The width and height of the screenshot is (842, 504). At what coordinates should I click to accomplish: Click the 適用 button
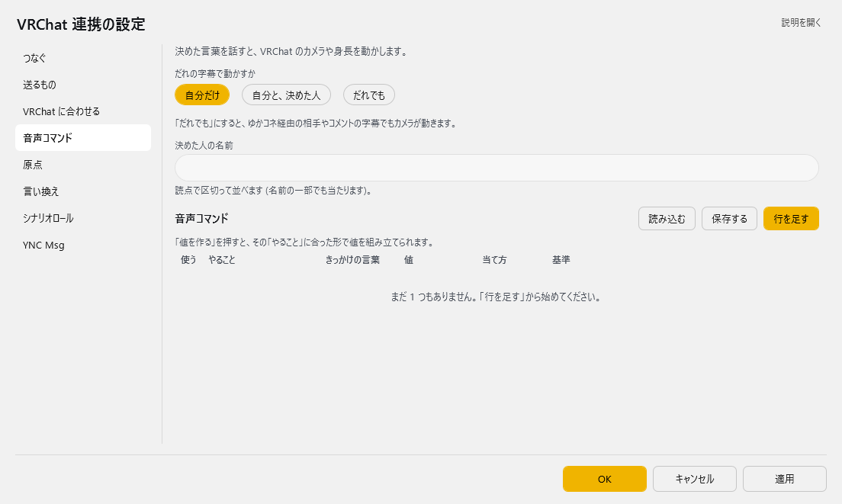tap(785, 479)
